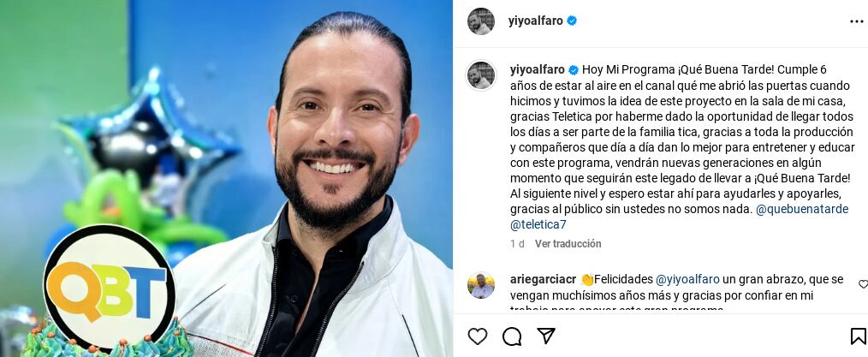
Task: Open the @quebuenatarde mention
Action: click(801, 210)
